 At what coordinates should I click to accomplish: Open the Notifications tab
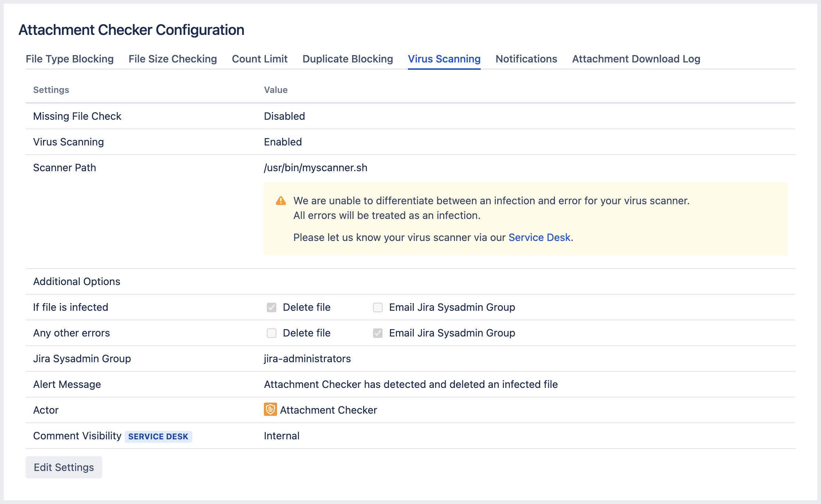tap(526, 59)
